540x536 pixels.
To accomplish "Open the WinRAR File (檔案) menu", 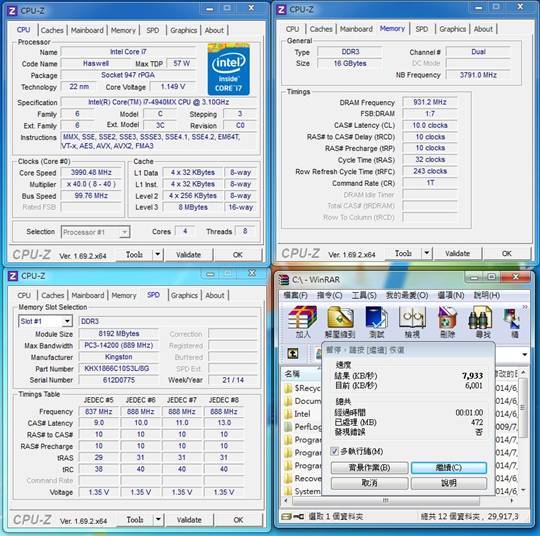I will [295, 296].
